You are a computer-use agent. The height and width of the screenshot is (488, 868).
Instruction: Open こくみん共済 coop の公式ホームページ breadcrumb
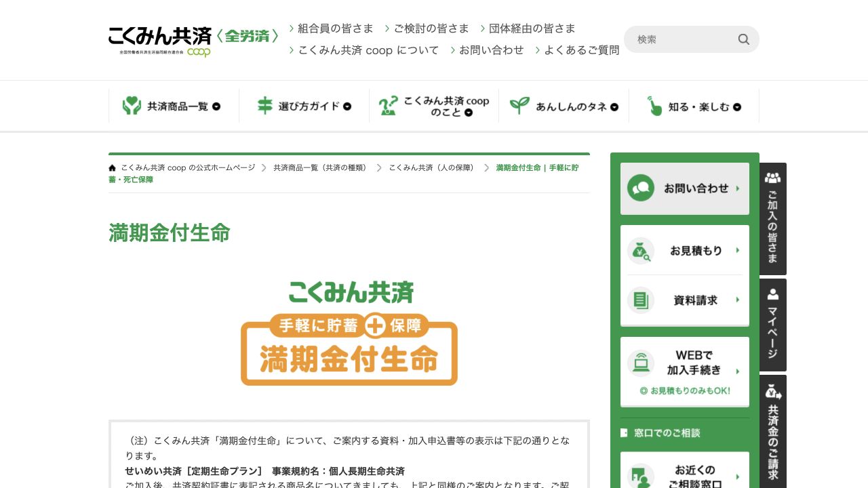click(x=188, y=167)
